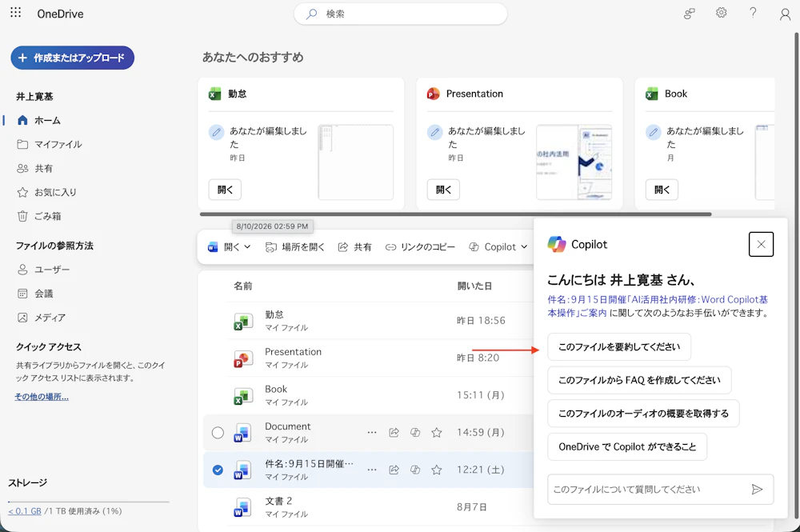Open the account profile icon

[x=785, y=14]
